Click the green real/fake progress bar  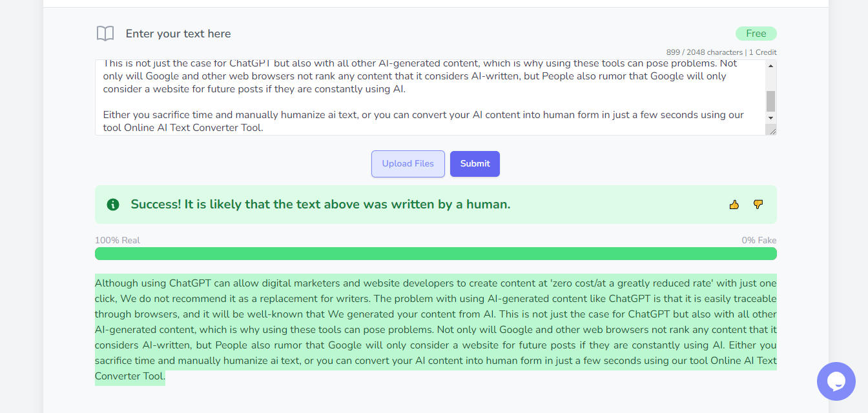pos(436,254)
